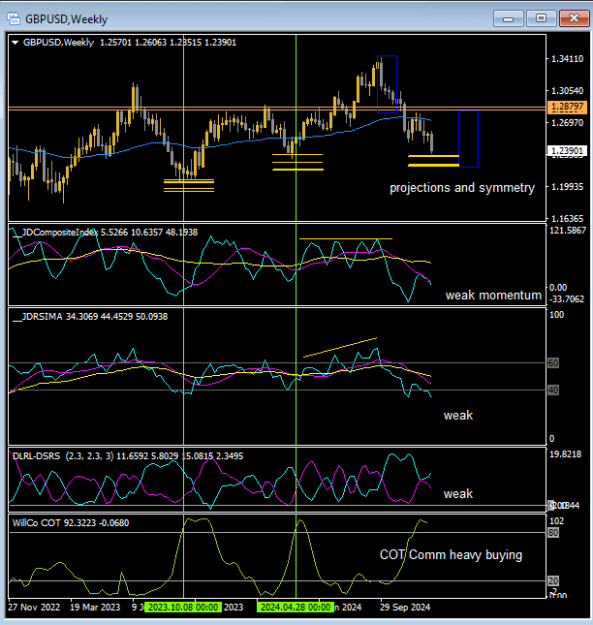Click the 20 level label in WillCo COT
The height and width of the screenshot is (625, 593).
tap(553, 581)
